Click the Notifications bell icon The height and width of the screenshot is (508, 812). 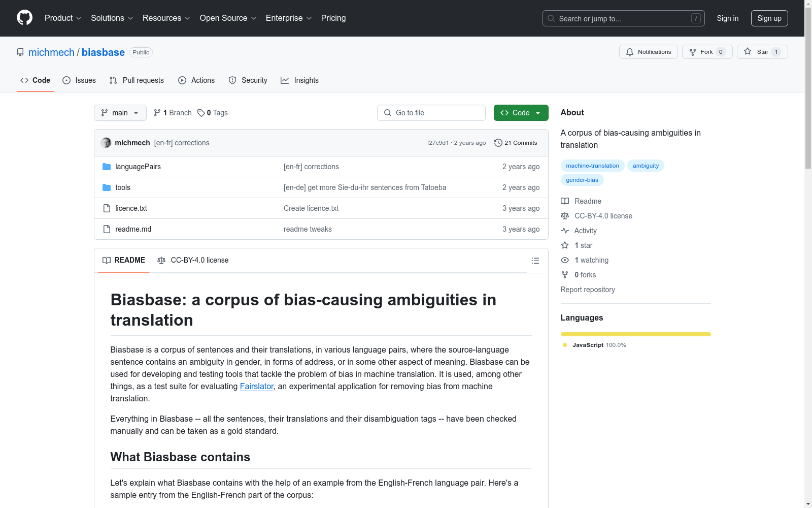pyautogui.click(x=630, y=52)
